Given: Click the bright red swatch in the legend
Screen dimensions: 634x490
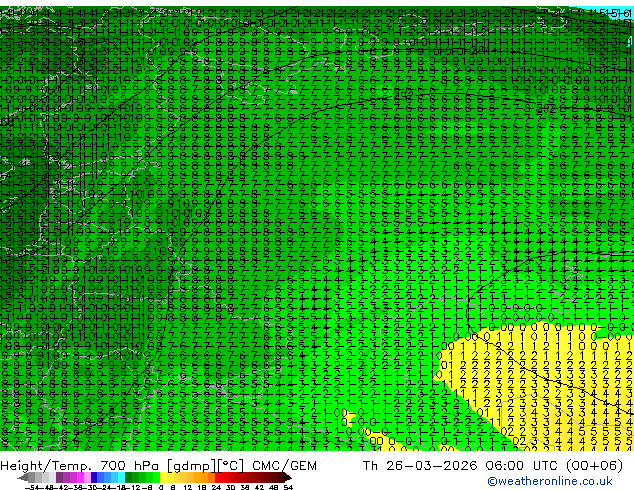Looking at the screenshot, I should 218,477.
